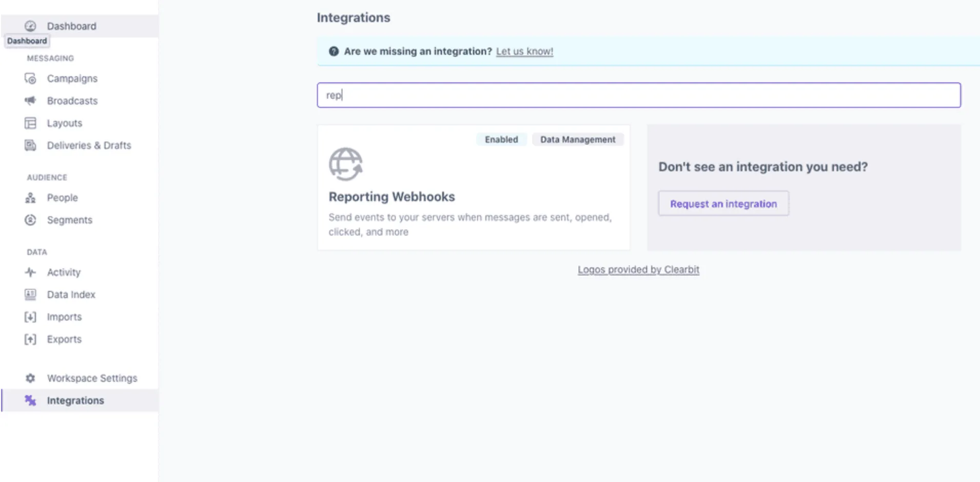Viewport: 980px width, 482px height.
Task: Open Dashboard from the sidebar
Action: tap(80, 26)
